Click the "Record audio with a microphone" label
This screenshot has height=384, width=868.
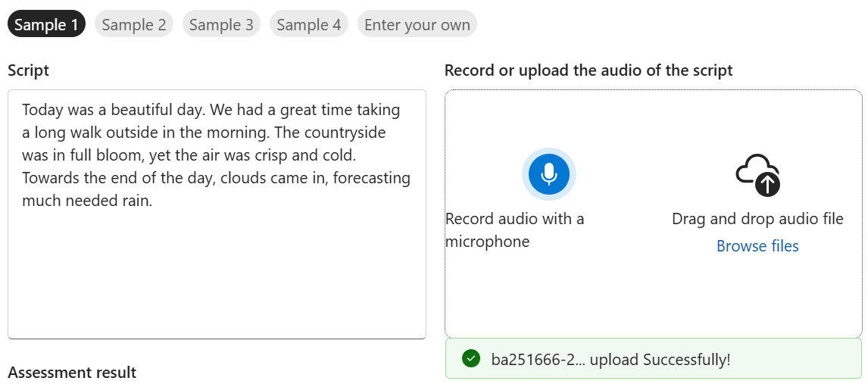click(514, 230)
